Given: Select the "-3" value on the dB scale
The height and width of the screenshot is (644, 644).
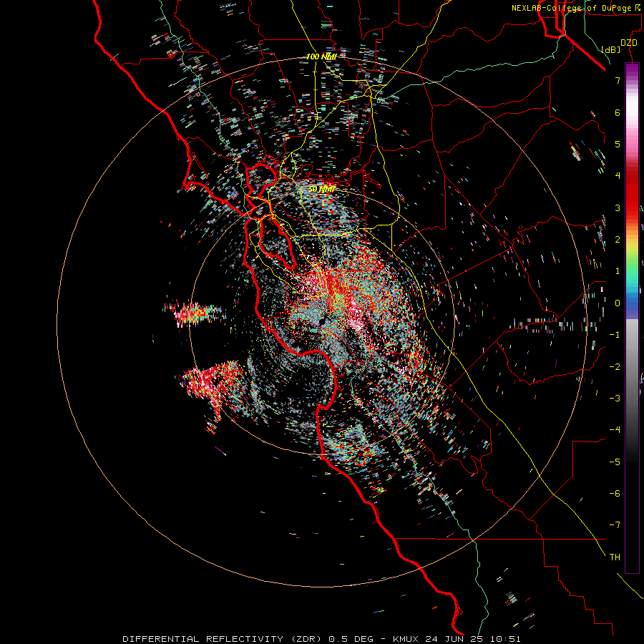Looking at the screenshot, I should tap(615, 399).
